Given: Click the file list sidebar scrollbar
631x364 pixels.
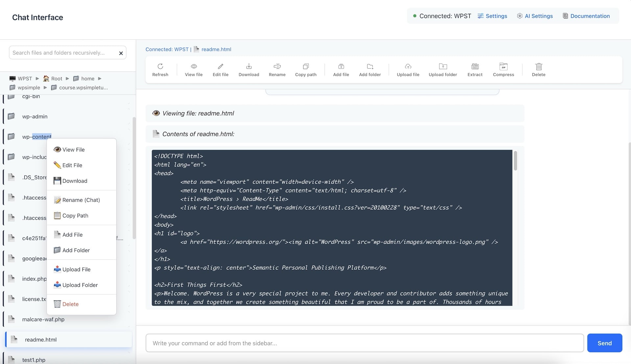Looking at the screenshot, I should pos(134,178).
